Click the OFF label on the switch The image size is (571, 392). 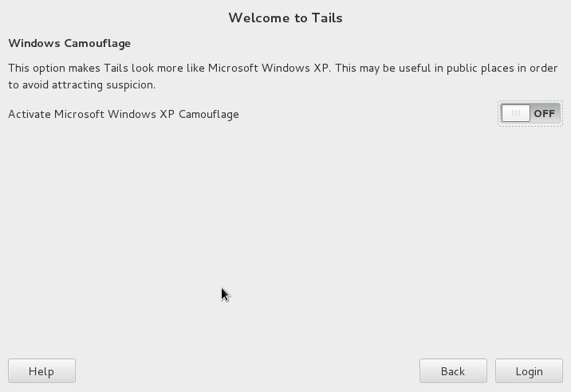coord(544,113)
